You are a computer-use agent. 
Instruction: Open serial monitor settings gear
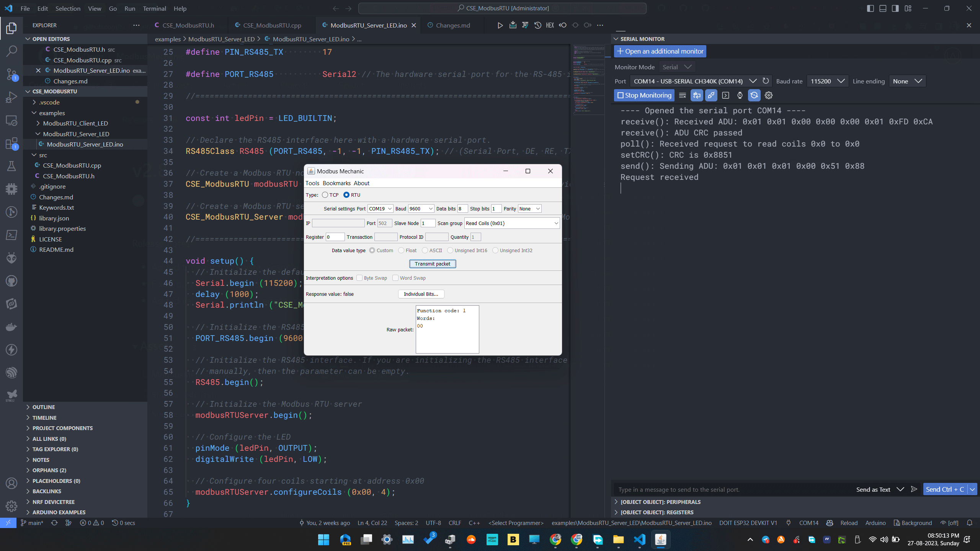click(x=768, y=95)
